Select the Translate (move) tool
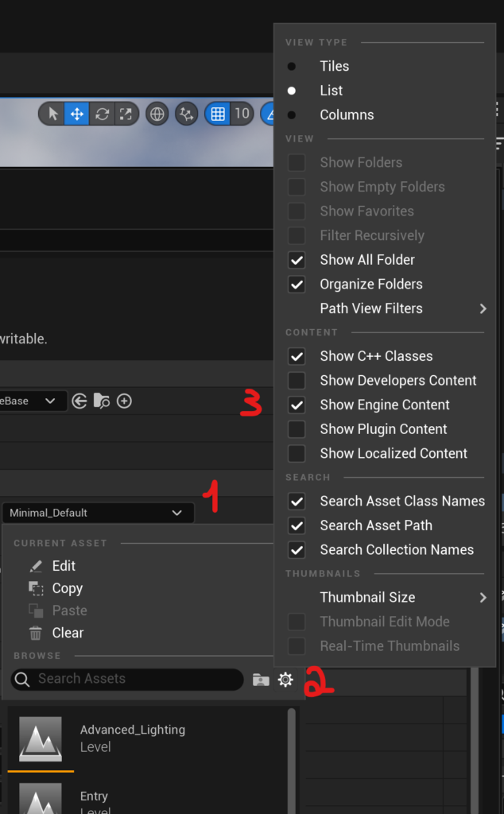 [x=77, y=114]
